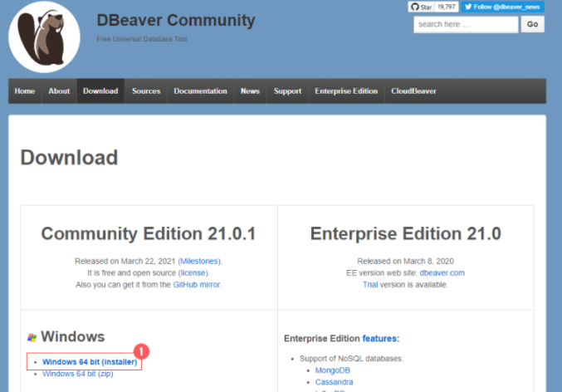Open the Documentation menu item
Viewport: 562px width, 392px height.
200,91
